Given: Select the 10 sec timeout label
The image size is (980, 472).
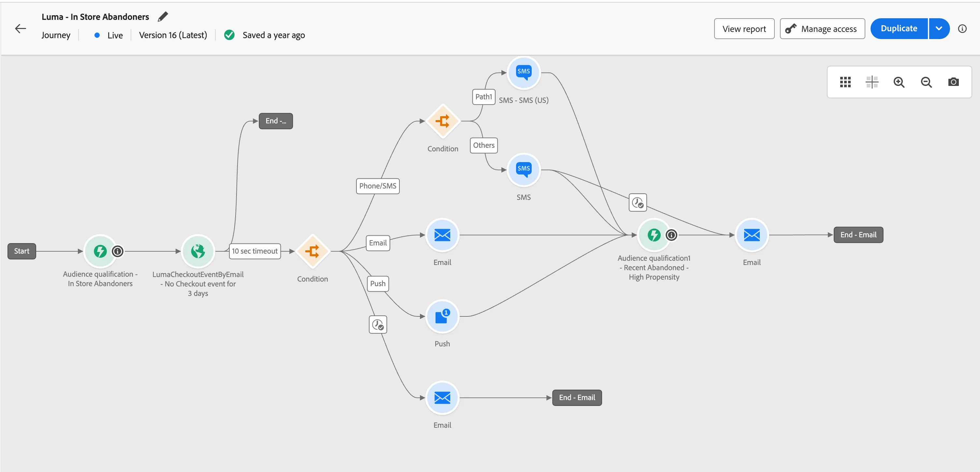Looking at the screenshot, I should tap(254, 251).
